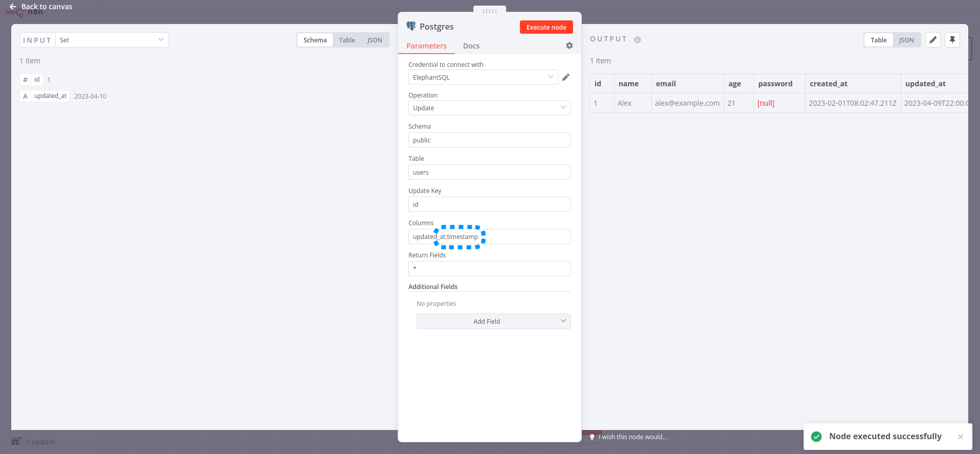Click the Postgres node title
The image size is (980, 454).
coord(437,27)
